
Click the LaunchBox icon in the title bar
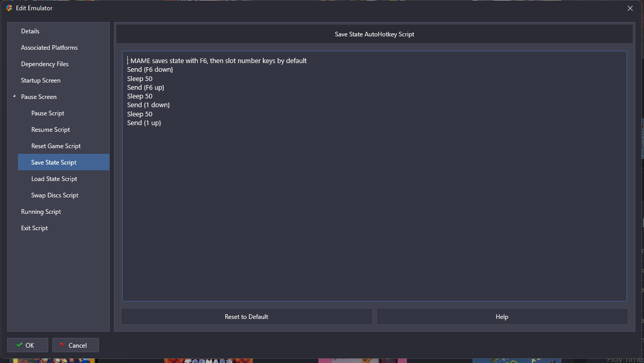[x=9, y=8]
